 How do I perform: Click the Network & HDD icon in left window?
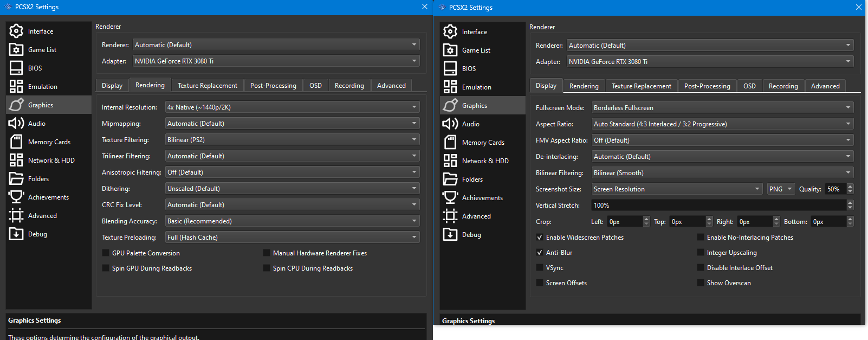pos(16,160)
